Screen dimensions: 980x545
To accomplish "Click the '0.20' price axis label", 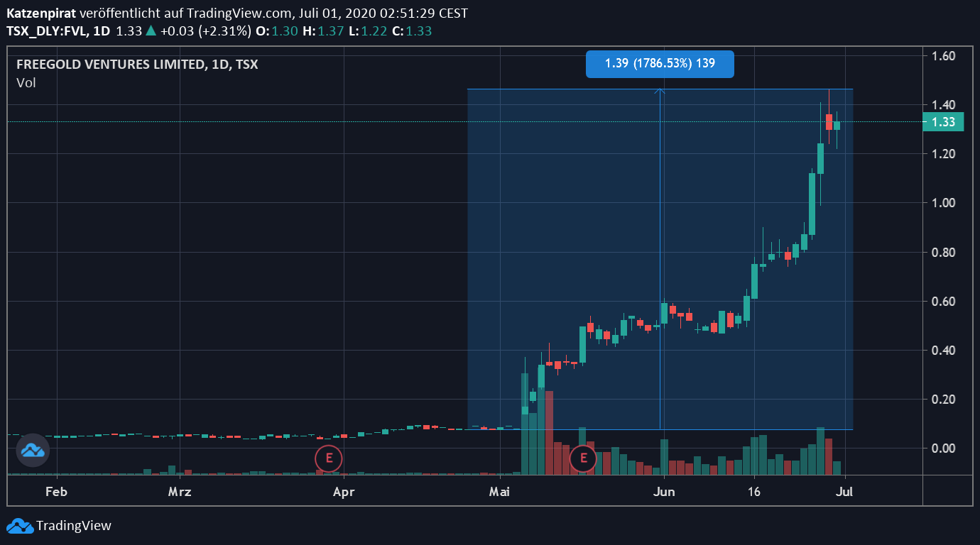I will (943, 400).
